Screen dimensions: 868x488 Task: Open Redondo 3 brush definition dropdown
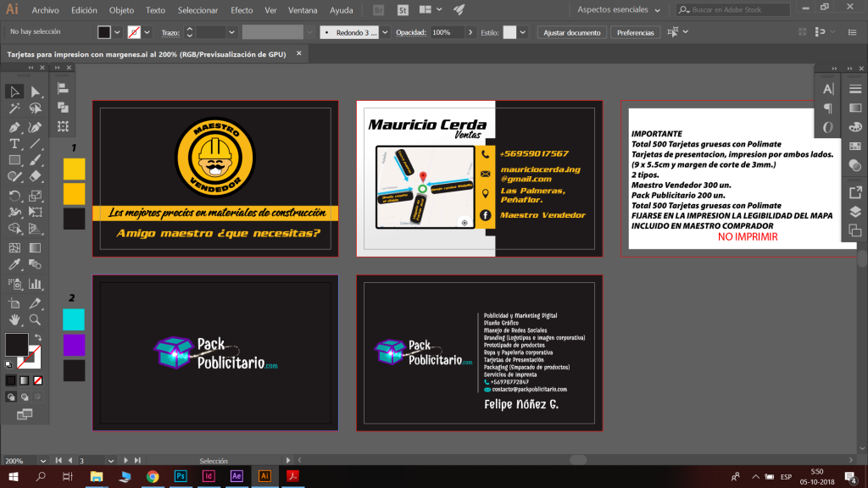(x=385, y=33)
